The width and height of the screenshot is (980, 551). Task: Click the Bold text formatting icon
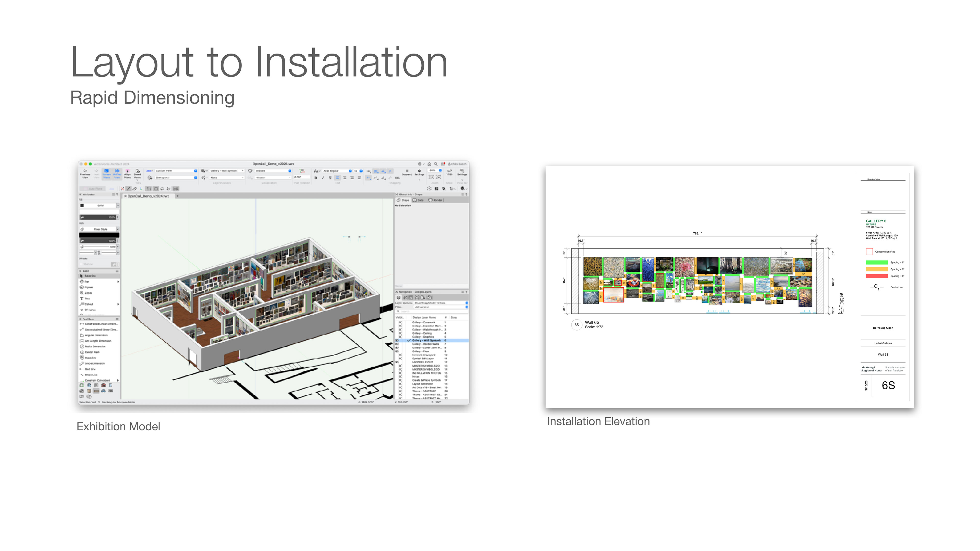pos(315,178)
